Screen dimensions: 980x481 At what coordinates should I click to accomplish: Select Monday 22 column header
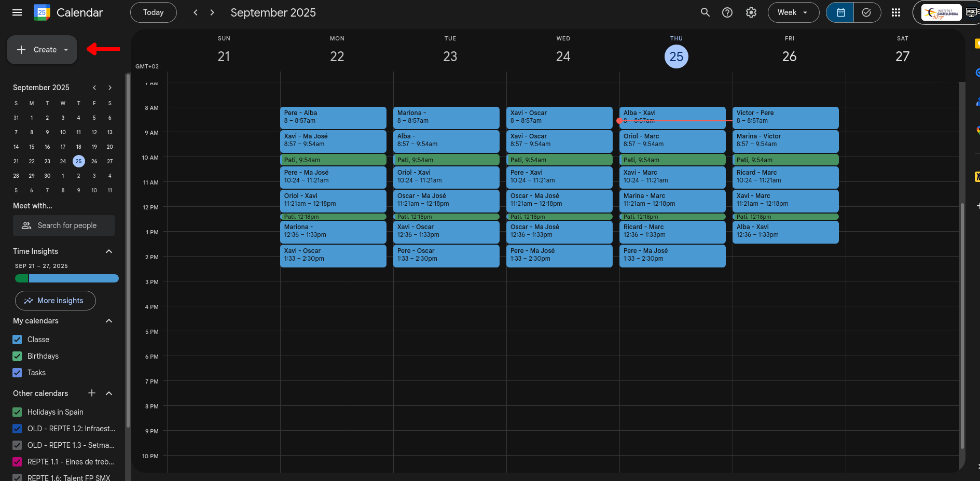(337, 56)
